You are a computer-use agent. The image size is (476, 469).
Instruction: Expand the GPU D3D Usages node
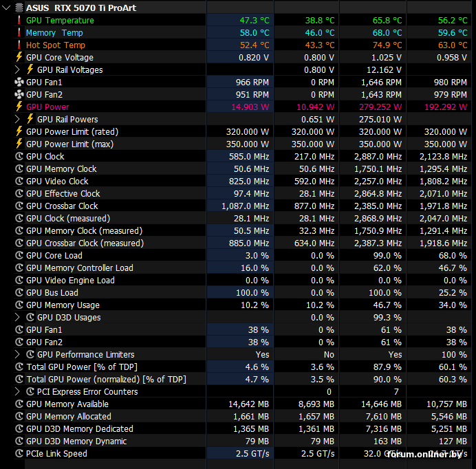tap(17, 318)
